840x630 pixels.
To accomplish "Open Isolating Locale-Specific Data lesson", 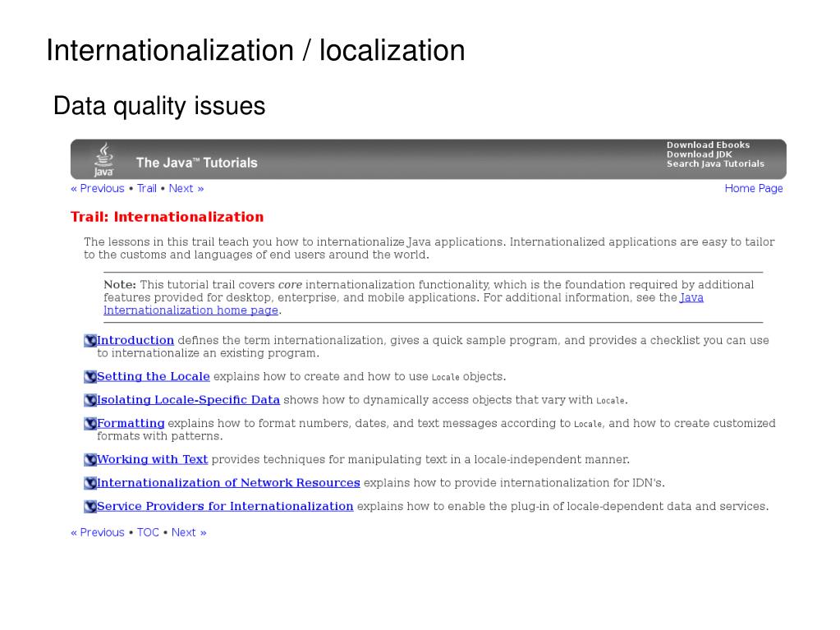I will (x=188, y=400).
